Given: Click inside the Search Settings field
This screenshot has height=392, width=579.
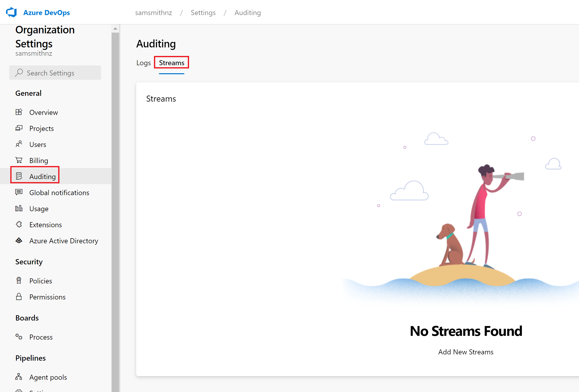Looking at the screenshot, I should (55, 73).
